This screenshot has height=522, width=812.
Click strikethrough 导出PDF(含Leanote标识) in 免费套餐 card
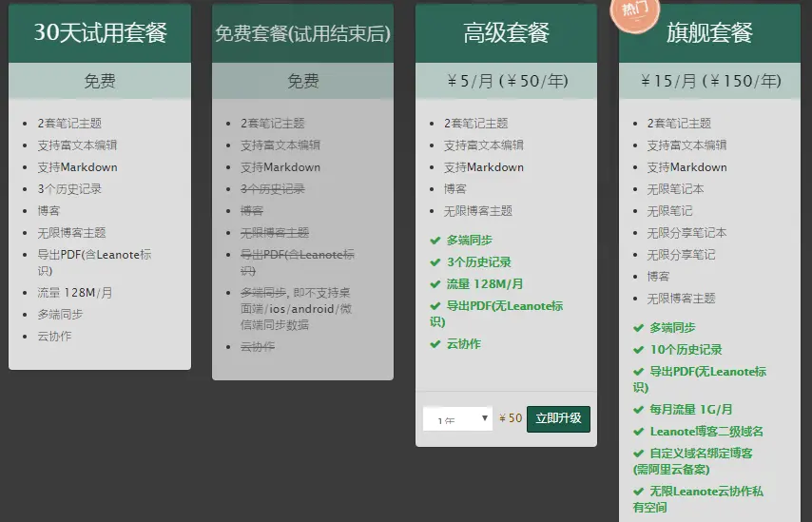298,262
